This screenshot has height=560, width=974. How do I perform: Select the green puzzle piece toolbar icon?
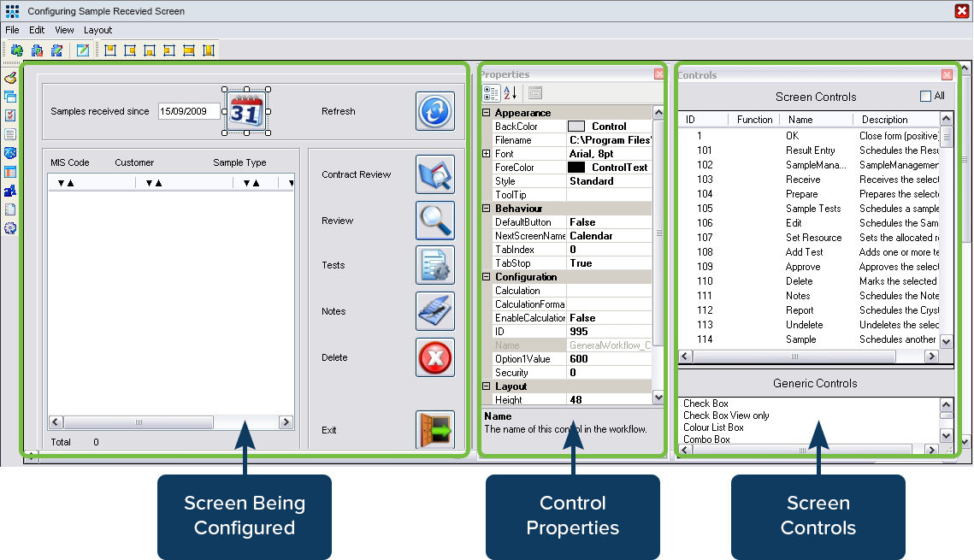17,50
